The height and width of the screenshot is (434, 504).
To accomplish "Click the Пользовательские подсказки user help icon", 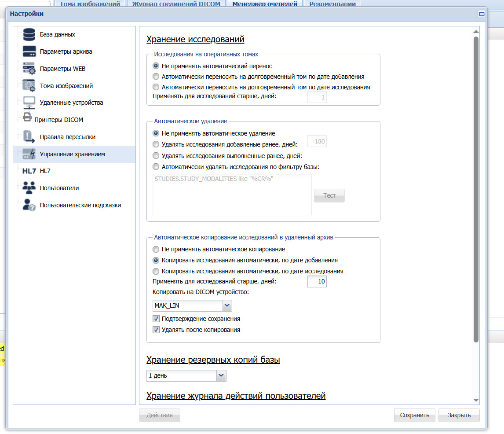I will (29, 205).
